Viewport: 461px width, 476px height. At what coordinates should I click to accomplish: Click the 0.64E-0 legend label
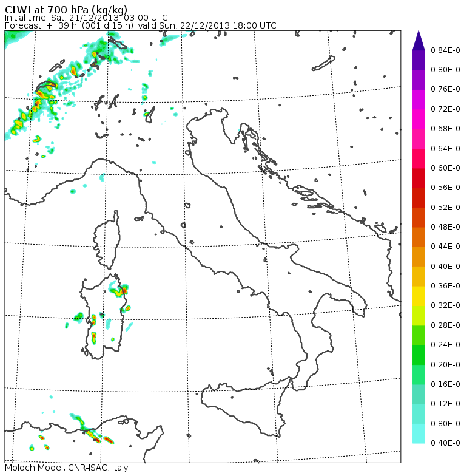click(x=445, y=148)
